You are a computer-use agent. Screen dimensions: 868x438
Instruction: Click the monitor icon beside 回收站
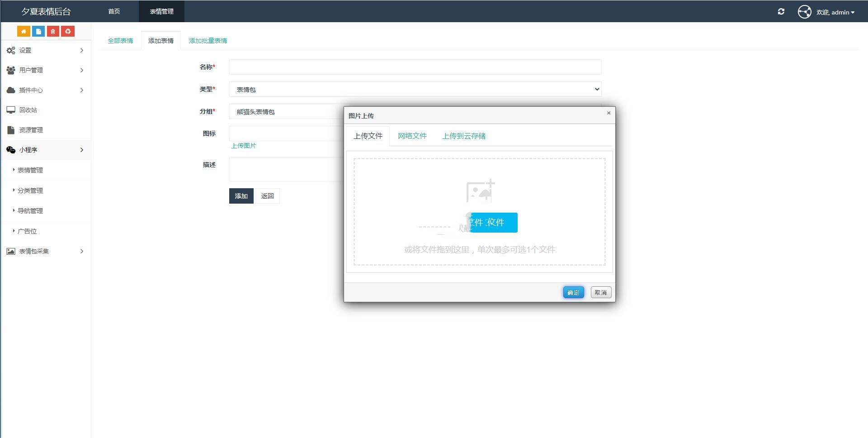[11, 110]
